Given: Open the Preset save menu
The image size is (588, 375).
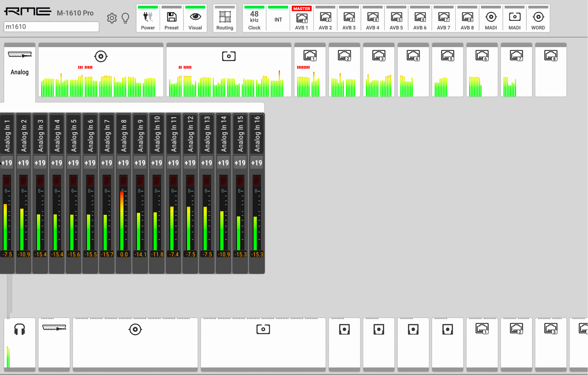Looking at the screenshot, I should click(x=171, y=19).
